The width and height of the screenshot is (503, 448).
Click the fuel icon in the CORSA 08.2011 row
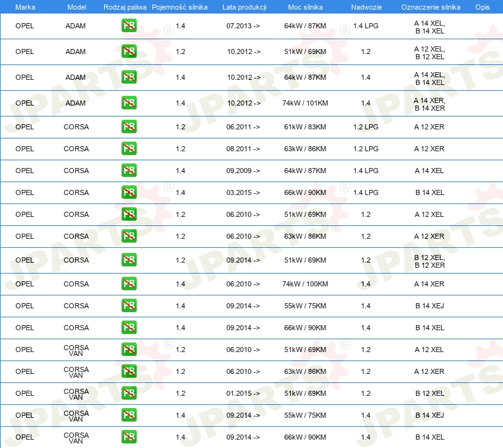point(129,148)
